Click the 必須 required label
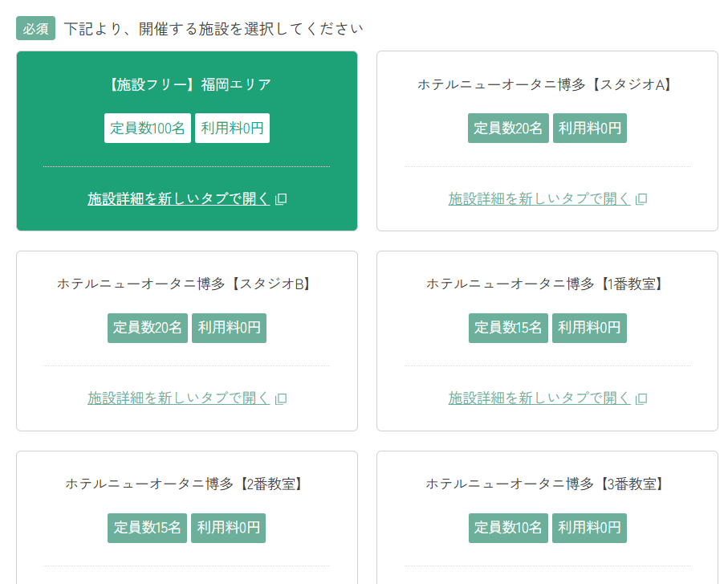The image size is (728, 584). (x=35, y=29)
